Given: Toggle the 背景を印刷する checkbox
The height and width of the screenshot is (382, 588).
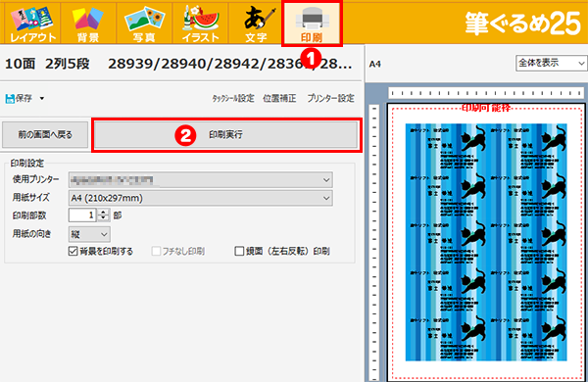Looking at the screenshot, I should (x=73, y=251).
